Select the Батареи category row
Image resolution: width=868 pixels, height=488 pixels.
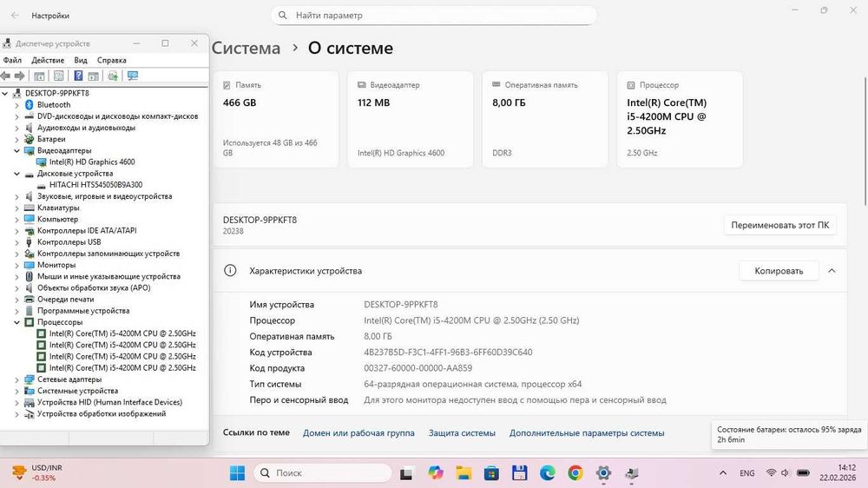(51, 139)
